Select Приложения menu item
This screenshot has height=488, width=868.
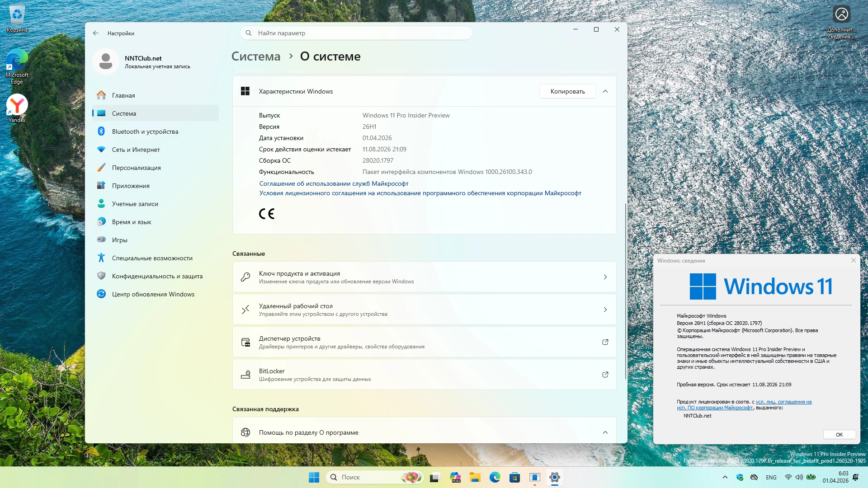point(131,186)
